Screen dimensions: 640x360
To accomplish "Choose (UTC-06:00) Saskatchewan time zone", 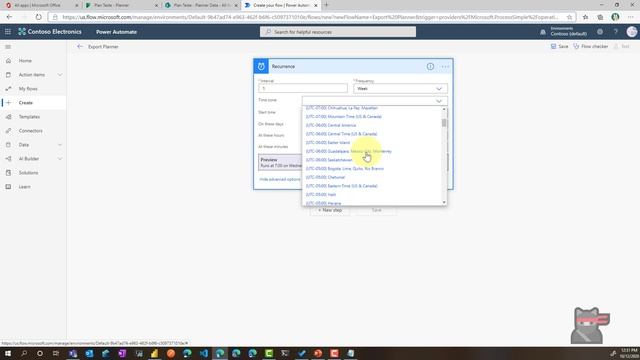I will pos(329,160).
